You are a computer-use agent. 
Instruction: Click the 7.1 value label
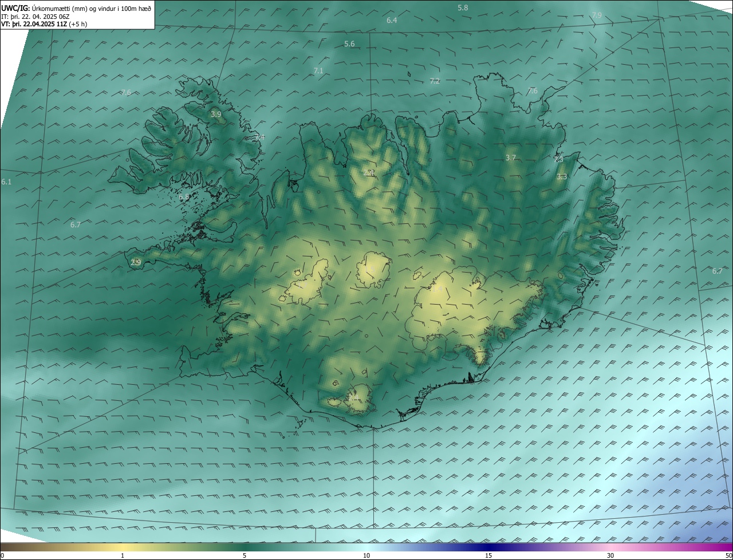click(x=318, y=70)
